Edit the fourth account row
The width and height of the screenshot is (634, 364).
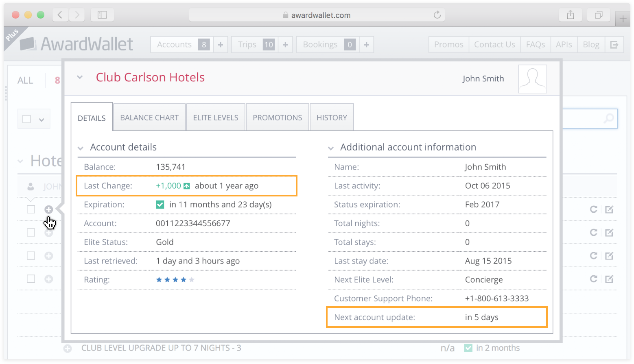pyautogui.click(x=609, y=279)
